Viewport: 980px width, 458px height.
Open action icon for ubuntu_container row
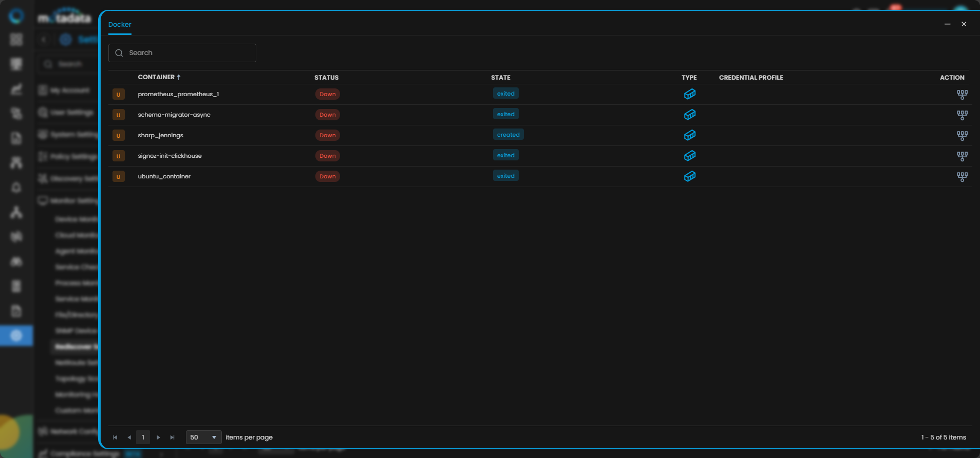962,177
